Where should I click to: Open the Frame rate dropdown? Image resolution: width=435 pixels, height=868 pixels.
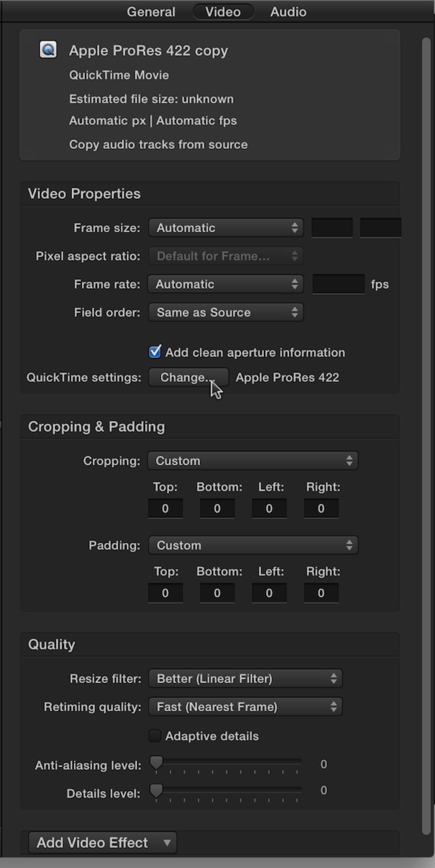226,284
